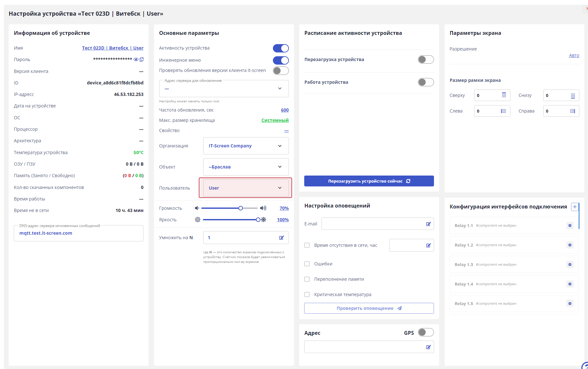Image resolution: width=588 pixels, height=369 pixels.
Task: Click Авто resolution link
Action: (x=574, y=55)
